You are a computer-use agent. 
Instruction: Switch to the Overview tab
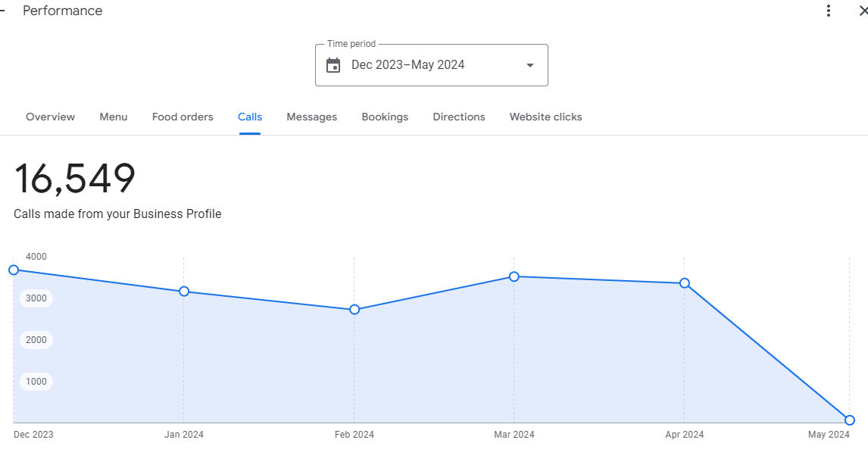click(50, 117)
